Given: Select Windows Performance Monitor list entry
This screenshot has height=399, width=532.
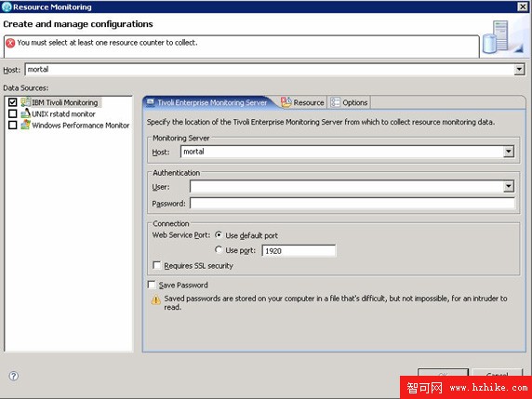Looking at the screenshot, I should click(81, 126).
